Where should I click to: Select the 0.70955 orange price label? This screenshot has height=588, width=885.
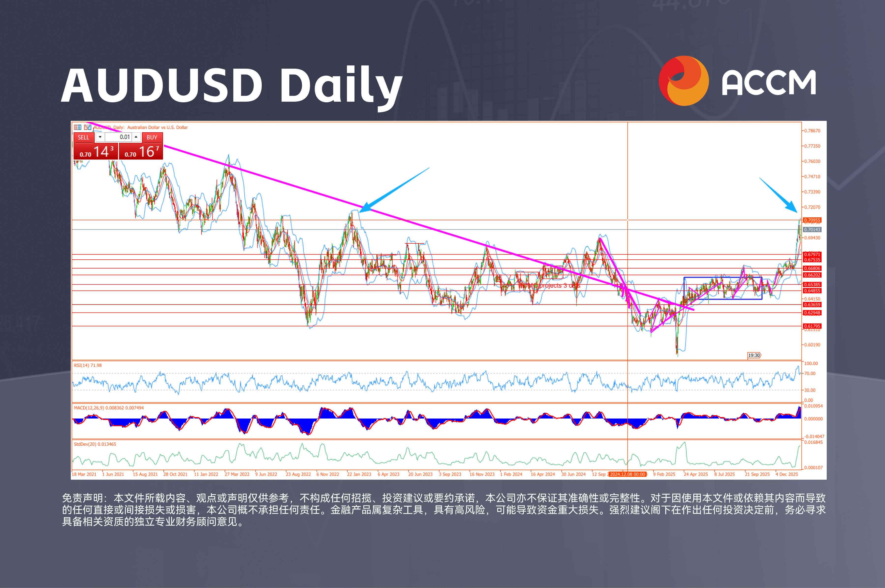[812, 220]
